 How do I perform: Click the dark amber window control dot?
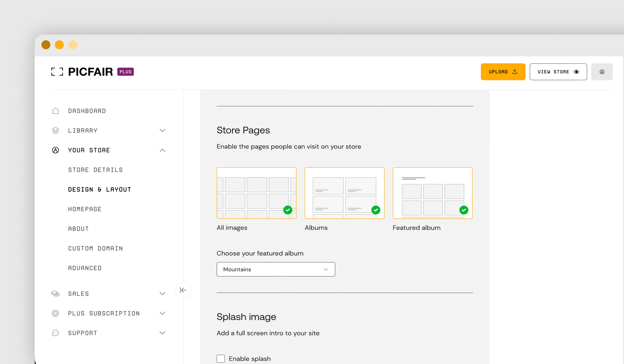click(x=46, y=45)
